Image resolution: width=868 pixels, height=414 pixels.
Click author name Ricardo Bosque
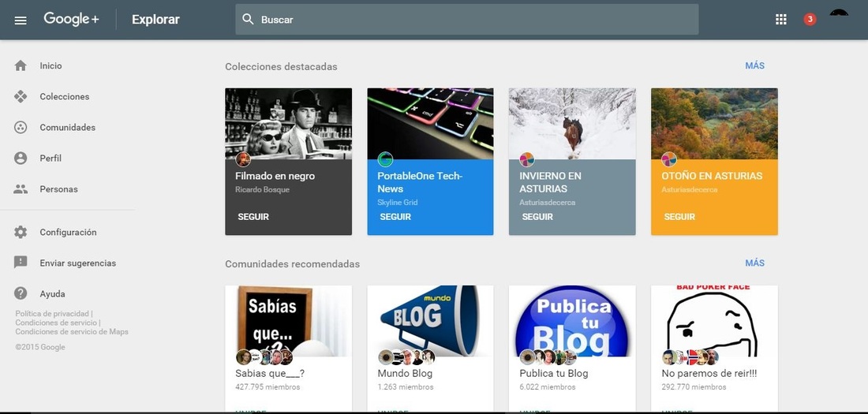[262, 190]
